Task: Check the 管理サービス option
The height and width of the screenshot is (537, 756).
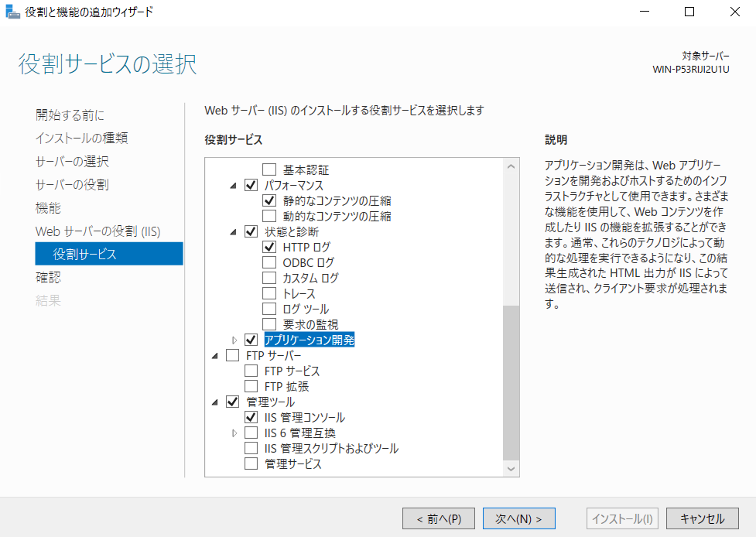Action: pyautogui.click(x=251, y=463)
